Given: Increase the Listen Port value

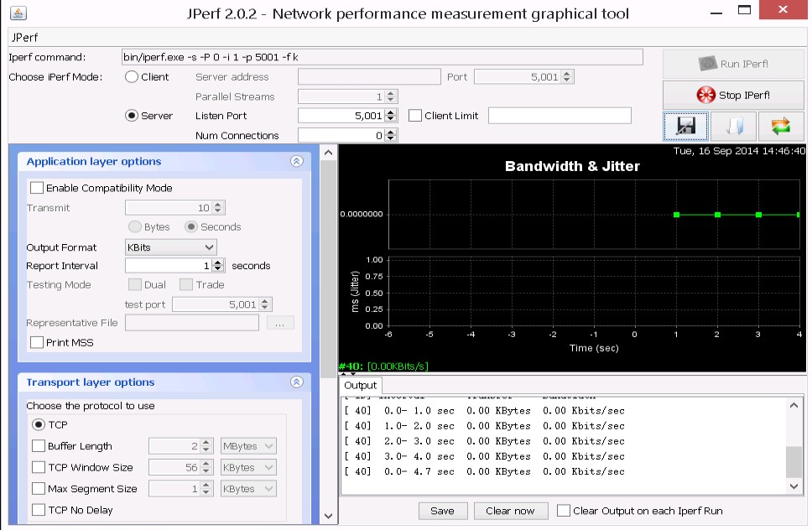Looking at the screenshot, I should pyautogui.click(x=391, y=112).
